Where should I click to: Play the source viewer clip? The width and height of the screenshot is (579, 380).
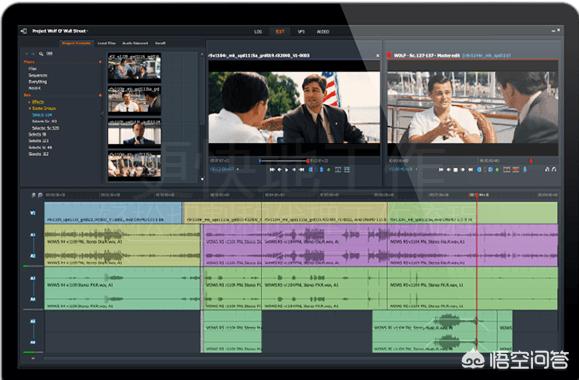(x=287, y=170)
